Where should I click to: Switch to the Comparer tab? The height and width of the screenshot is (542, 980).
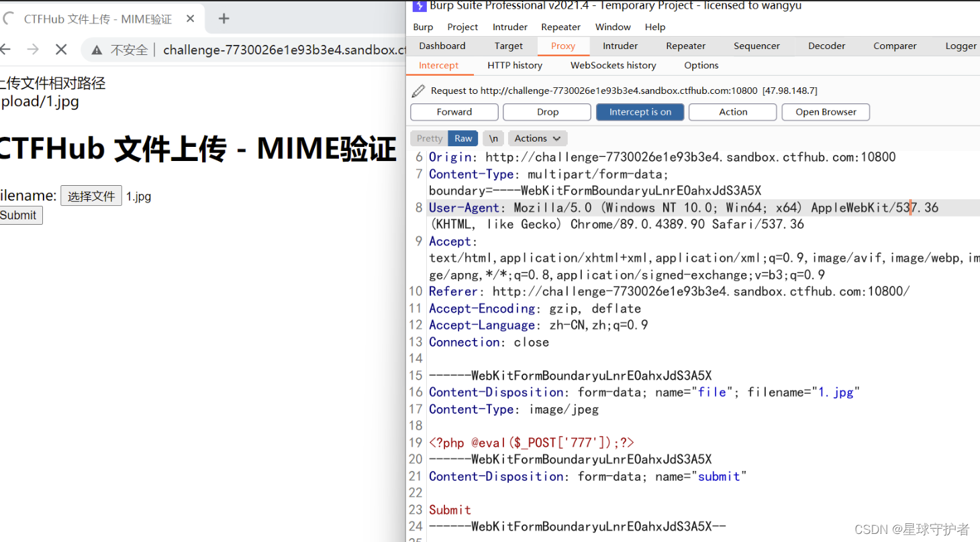click(x=895, y=46)
